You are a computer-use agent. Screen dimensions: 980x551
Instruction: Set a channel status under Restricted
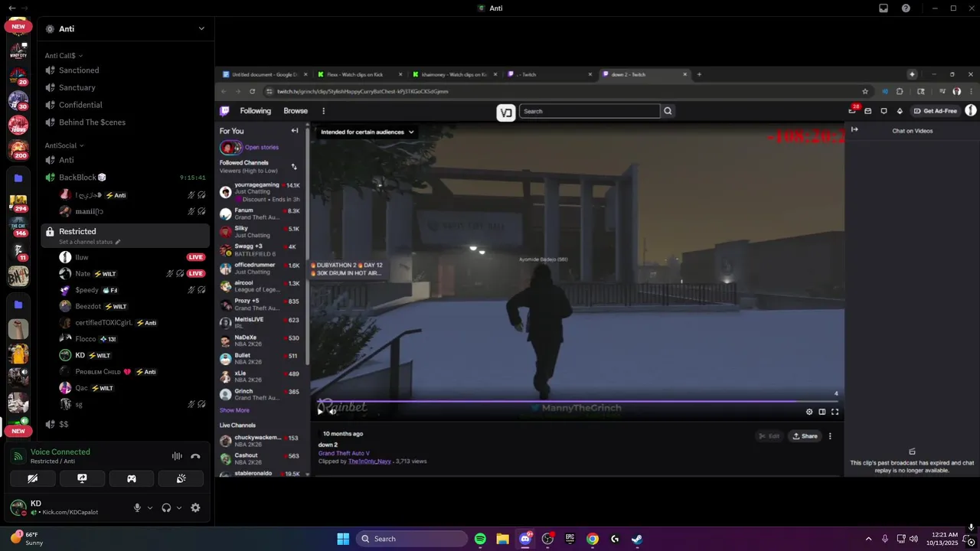90,242
